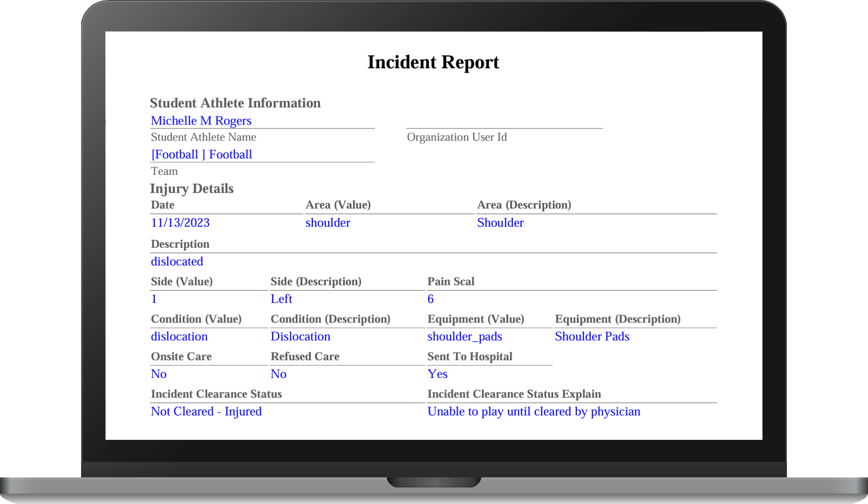
Task: Click the Sent To Hospital header
Action: point(470,357)
